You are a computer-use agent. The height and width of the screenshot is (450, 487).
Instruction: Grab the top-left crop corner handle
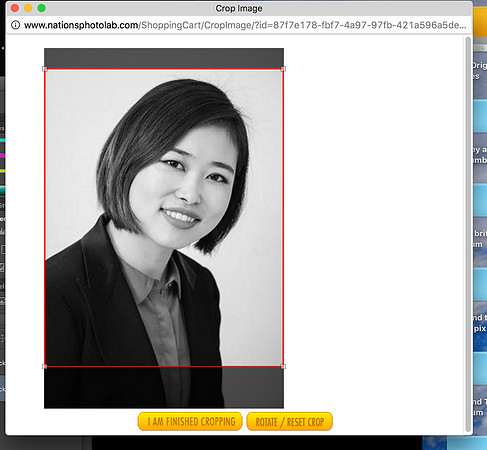click(45, 69)
